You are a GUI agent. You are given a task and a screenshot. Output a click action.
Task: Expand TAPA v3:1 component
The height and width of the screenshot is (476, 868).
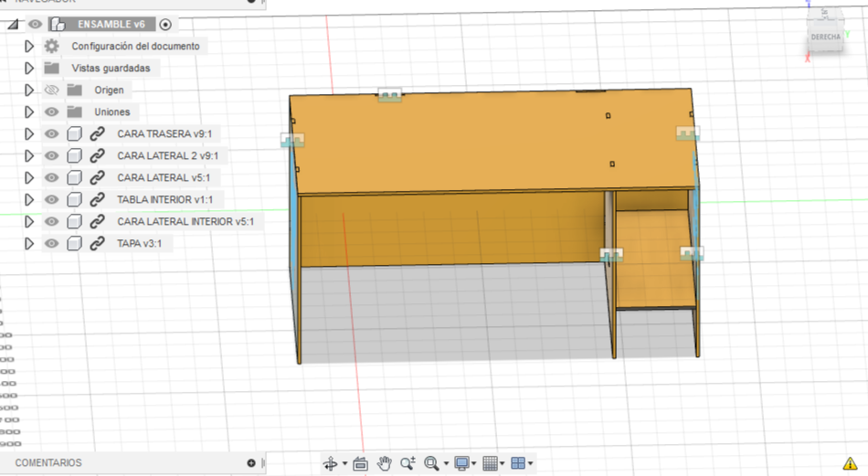pos(29,244)
